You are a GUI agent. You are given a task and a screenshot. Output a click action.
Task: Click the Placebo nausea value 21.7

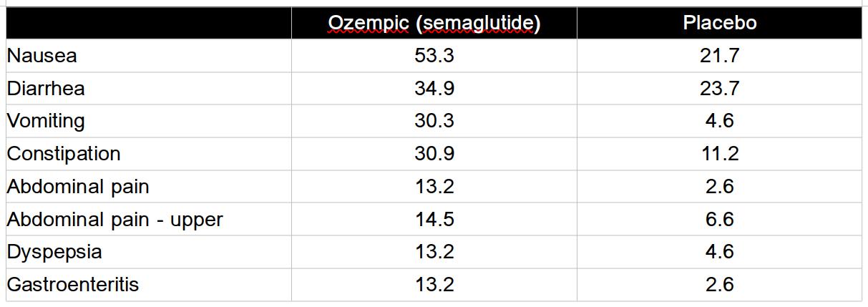tap(719, 56)
